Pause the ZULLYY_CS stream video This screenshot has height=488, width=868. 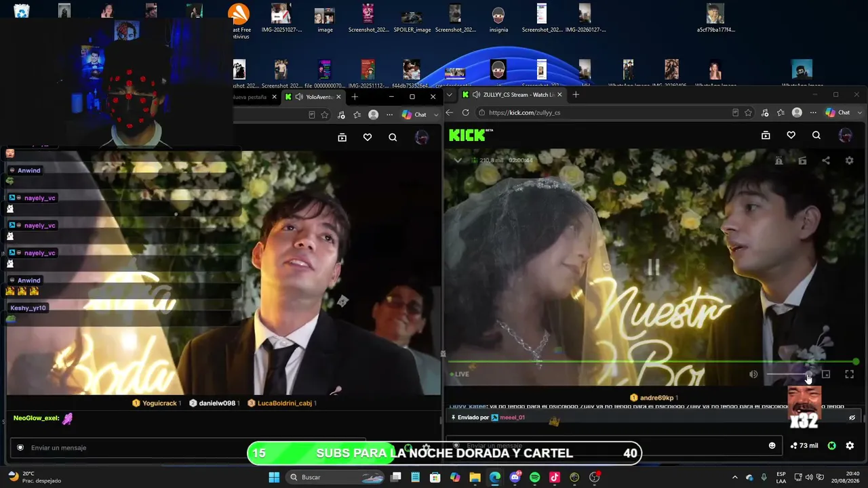pyautogui.click(x=654, y=267)
